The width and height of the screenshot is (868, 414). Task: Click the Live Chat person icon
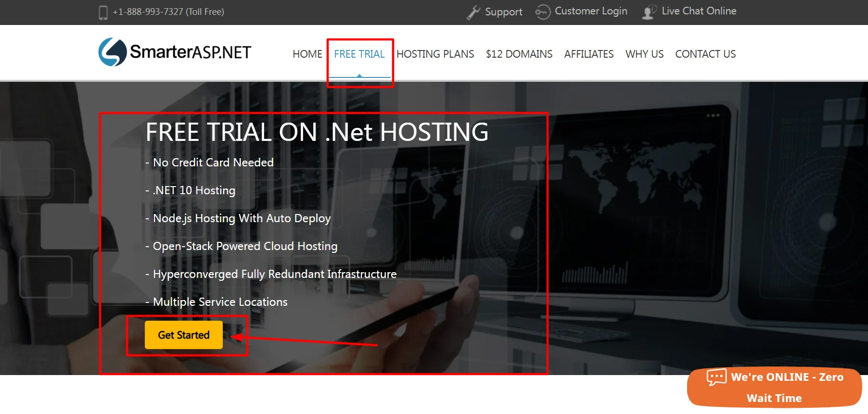click(649, 12)
